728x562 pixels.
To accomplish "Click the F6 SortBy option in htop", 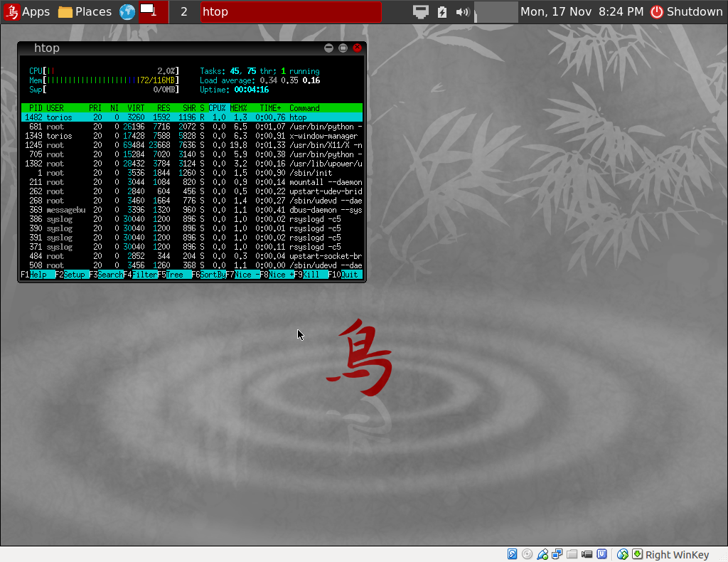I will [208, 275].
